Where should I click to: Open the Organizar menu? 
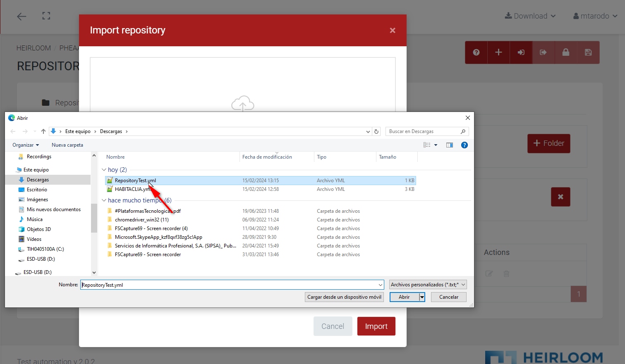[x=25, y=145]
